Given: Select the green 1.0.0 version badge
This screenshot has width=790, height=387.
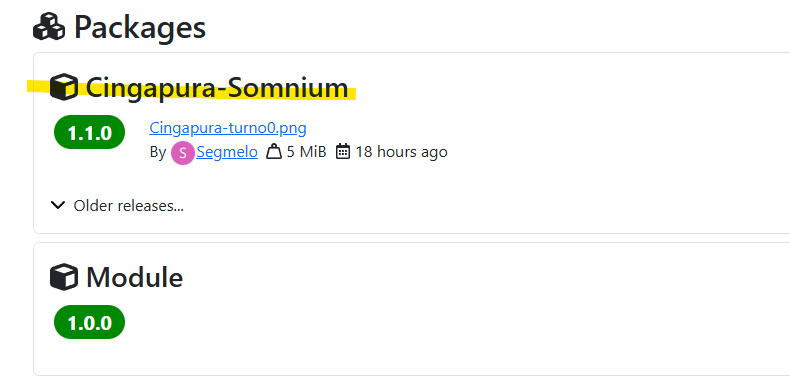Looking at the screenshot, I should coord(89,322).
